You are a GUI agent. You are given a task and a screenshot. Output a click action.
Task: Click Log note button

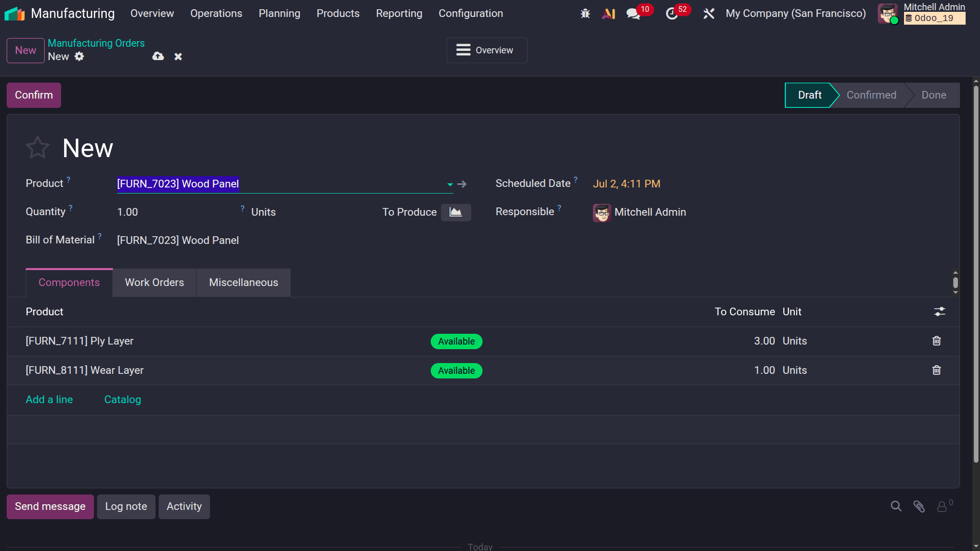pos(126,507)
